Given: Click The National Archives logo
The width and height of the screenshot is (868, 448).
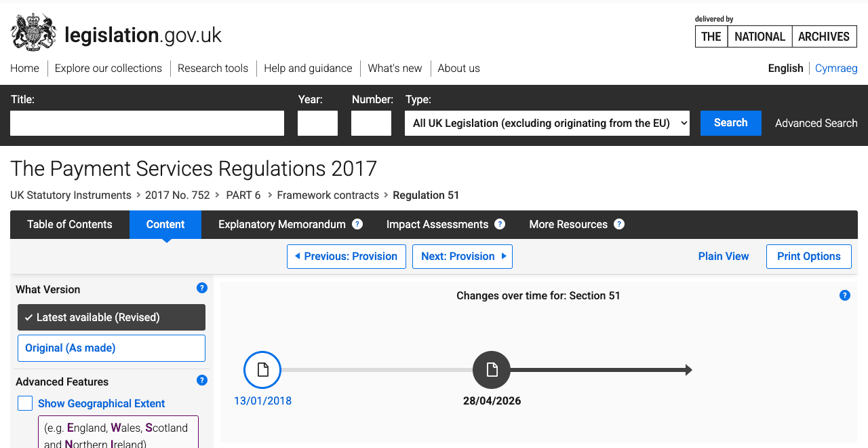Looking at the screenshot, I should 776,36.
